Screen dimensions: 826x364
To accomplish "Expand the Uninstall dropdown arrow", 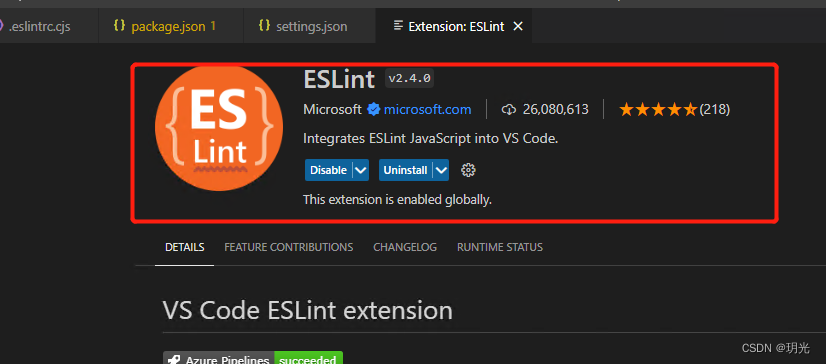I will coord(441,170).
